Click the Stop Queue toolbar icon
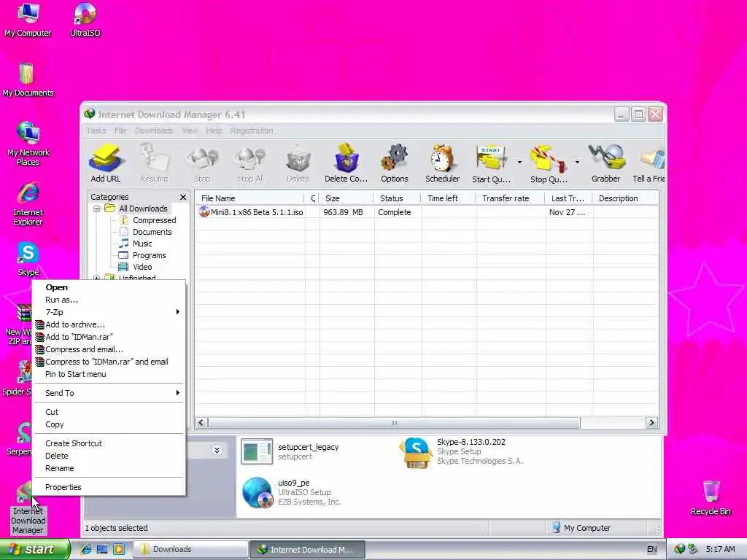747x560 pixels. click(x=549, y=163)
